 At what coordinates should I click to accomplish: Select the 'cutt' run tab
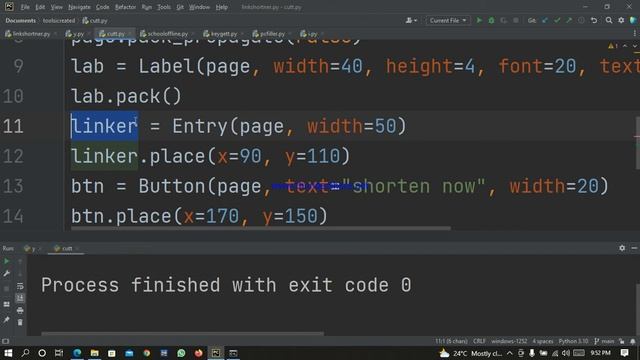point(66,248)
